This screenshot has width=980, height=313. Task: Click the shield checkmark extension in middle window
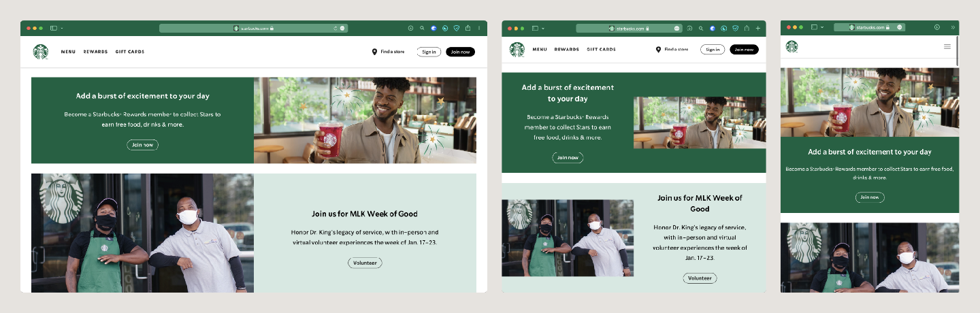pyautogui.click(x=735, y=29)
